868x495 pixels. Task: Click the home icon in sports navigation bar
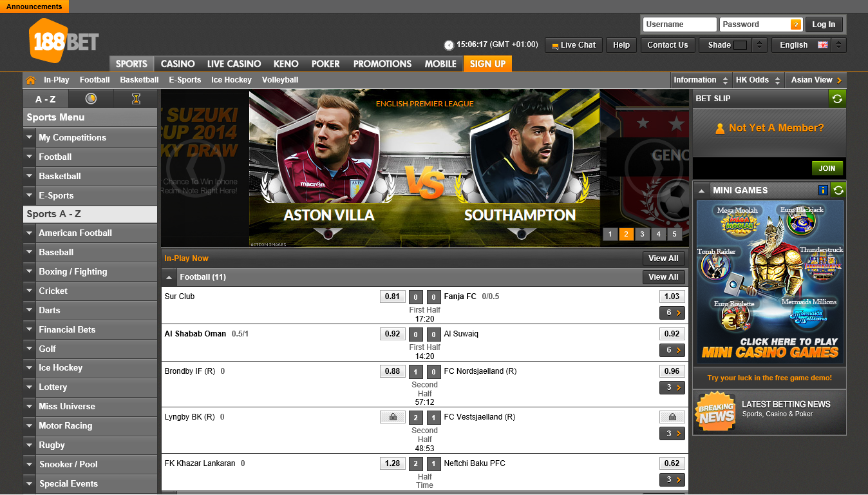(30, 80)
